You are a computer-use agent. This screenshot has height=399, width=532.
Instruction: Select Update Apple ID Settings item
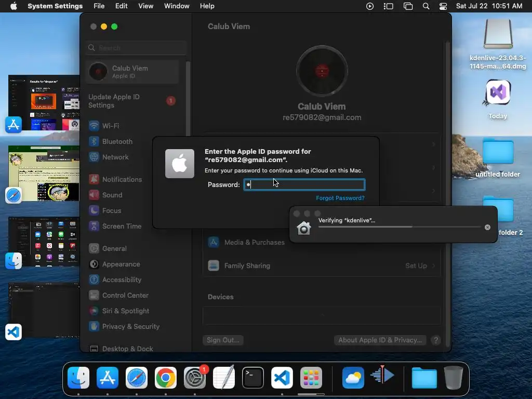[x=132, y=101]
